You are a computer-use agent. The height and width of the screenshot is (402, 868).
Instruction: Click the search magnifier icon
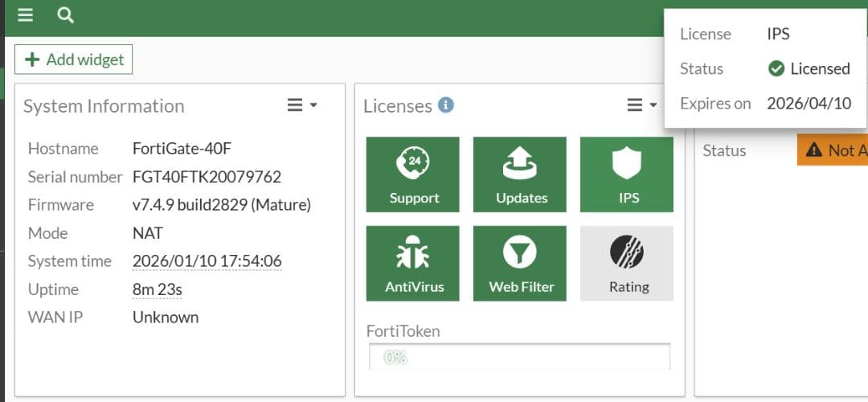66,15
